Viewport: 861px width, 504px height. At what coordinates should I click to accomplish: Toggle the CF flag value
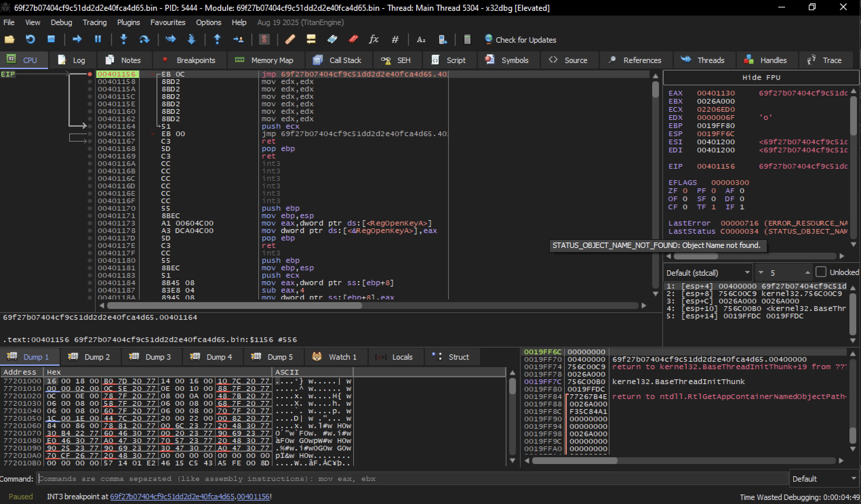pyautogui.click(x=685, y=207)
